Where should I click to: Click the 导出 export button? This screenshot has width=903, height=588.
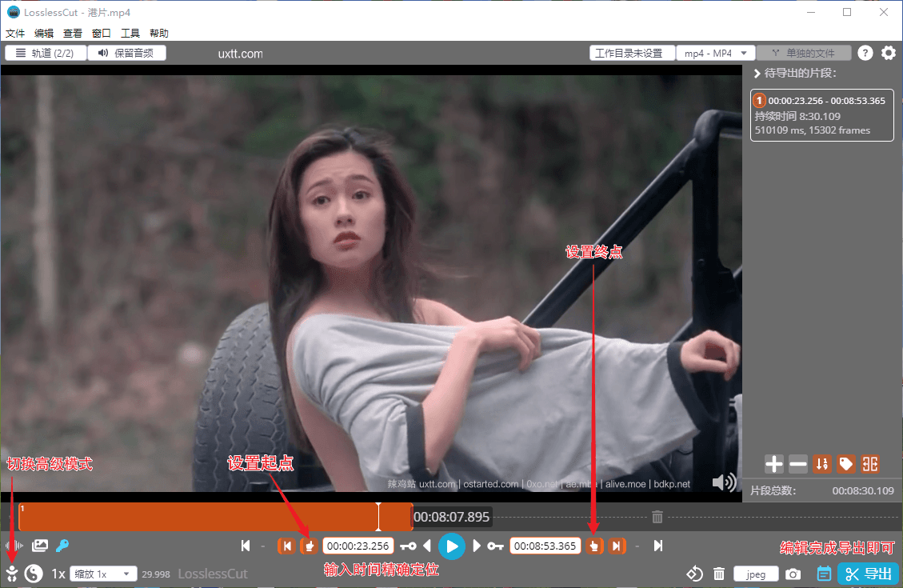tap(869, 574)
